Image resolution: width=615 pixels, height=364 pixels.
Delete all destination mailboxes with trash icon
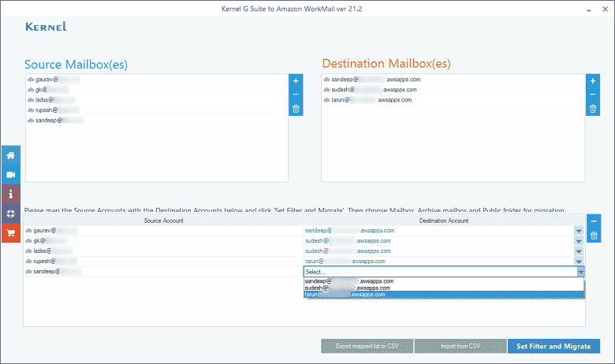(593, 109)
